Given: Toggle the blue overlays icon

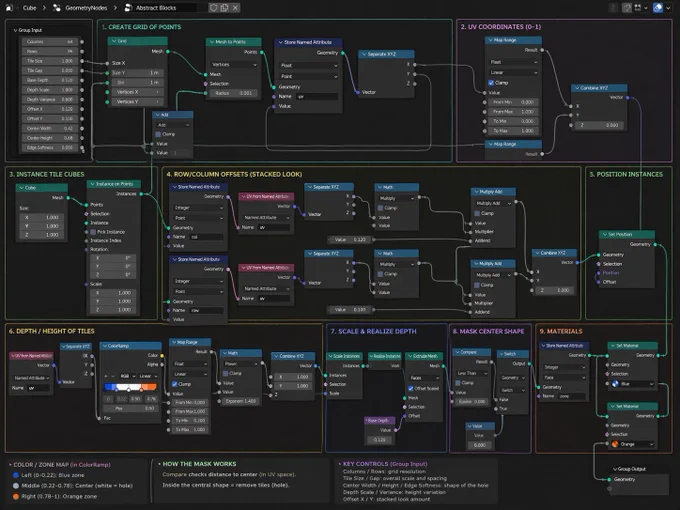Looking at the screenshot, I should coord(657,8).
